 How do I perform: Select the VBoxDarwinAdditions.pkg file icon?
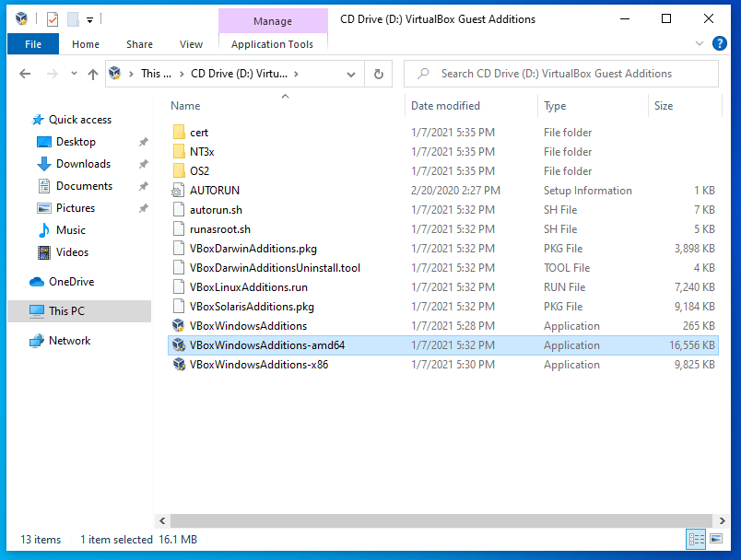click(179, 249)
